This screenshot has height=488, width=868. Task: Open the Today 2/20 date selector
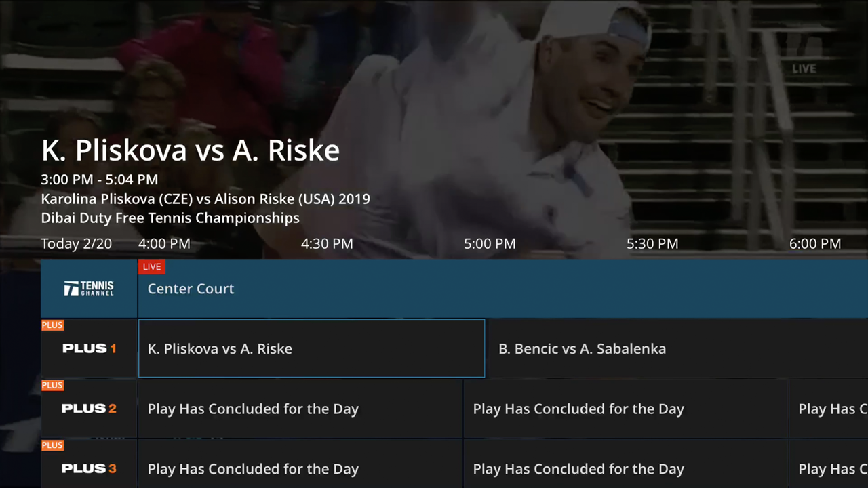[x=76, y=243]
